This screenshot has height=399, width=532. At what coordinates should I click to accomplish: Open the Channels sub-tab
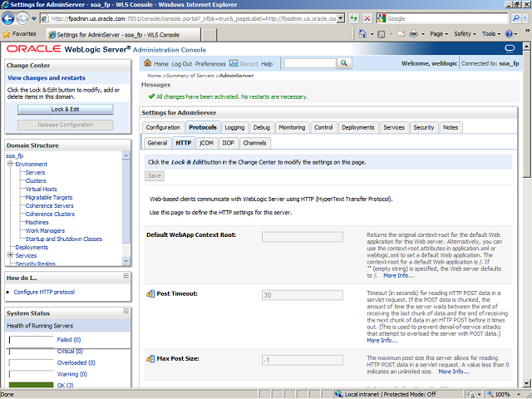coord(254,143)
